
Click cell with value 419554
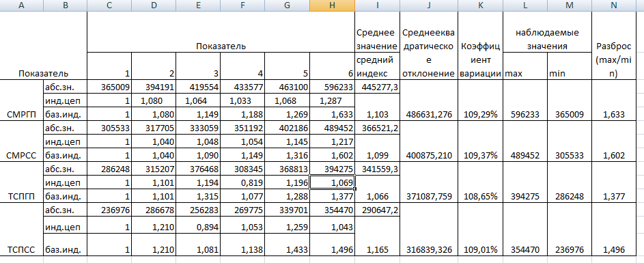click(x=198, y=87)
